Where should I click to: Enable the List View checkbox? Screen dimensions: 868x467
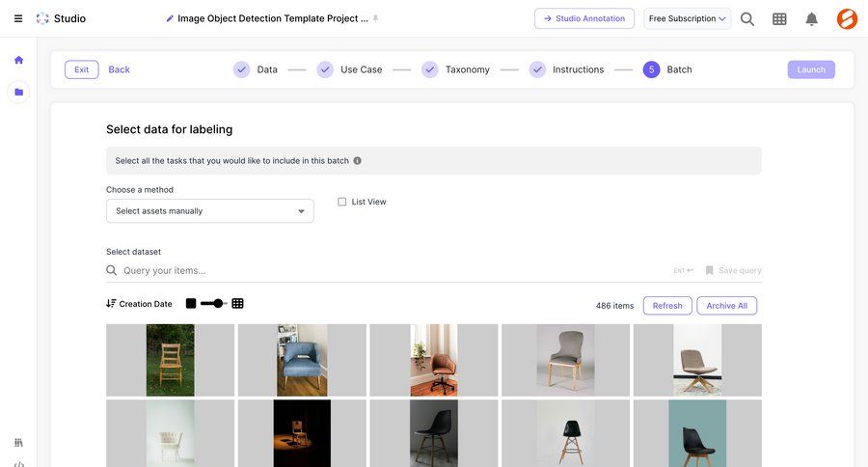[342, 202]
